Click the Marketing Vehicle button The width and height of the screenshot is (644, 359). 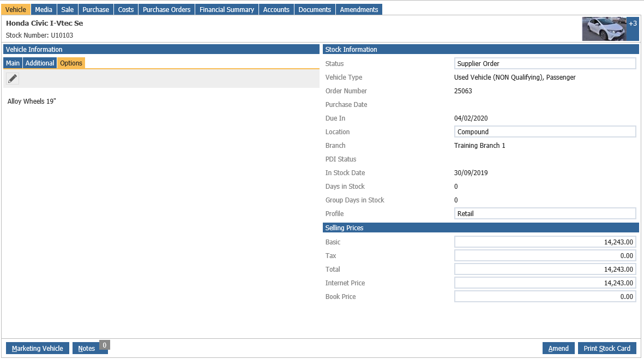pyautogui.click(x=38, y=348)
